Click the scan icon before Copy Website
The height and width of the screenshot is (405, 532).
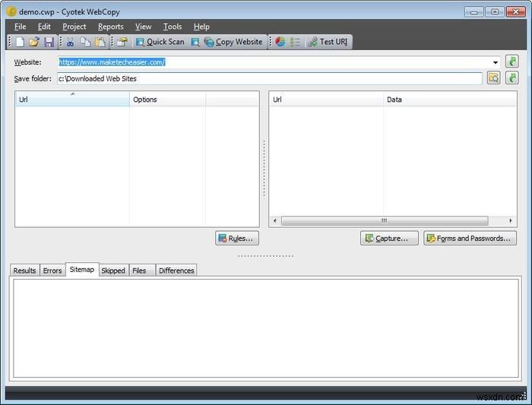tap(195, 42)
